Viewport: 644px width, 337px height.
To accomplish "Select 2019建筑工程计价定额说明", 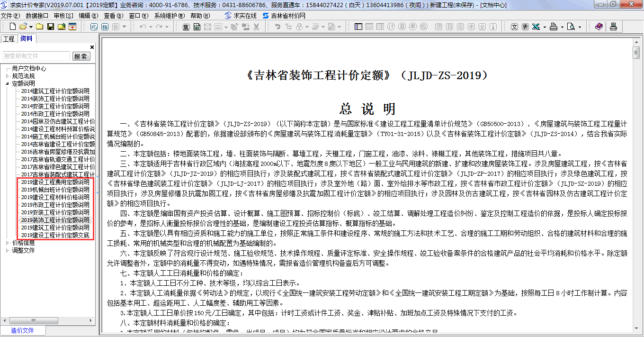I will point(55,228).
